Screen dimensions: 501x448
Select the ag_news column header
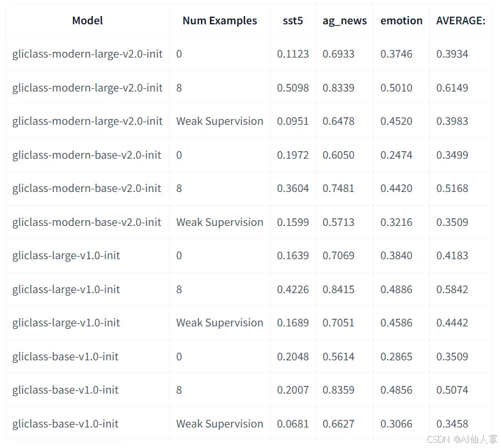[x=344, y=21]
